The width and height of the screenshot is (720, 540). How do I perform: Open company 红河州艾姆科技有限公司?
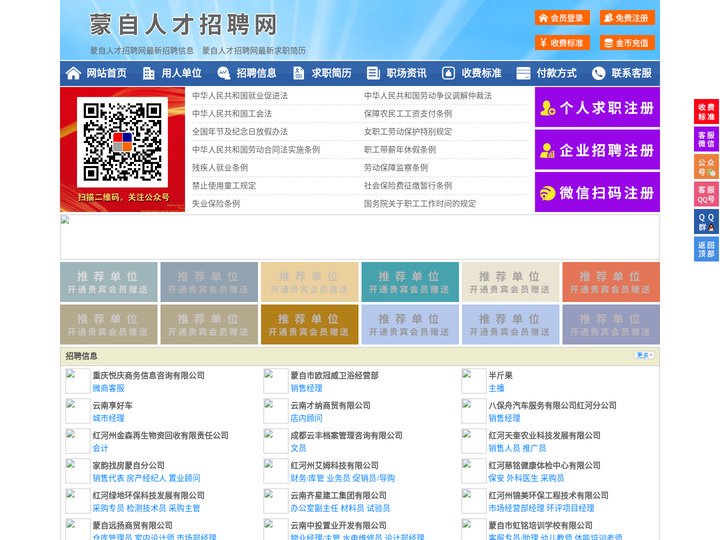tap(335, 465)
